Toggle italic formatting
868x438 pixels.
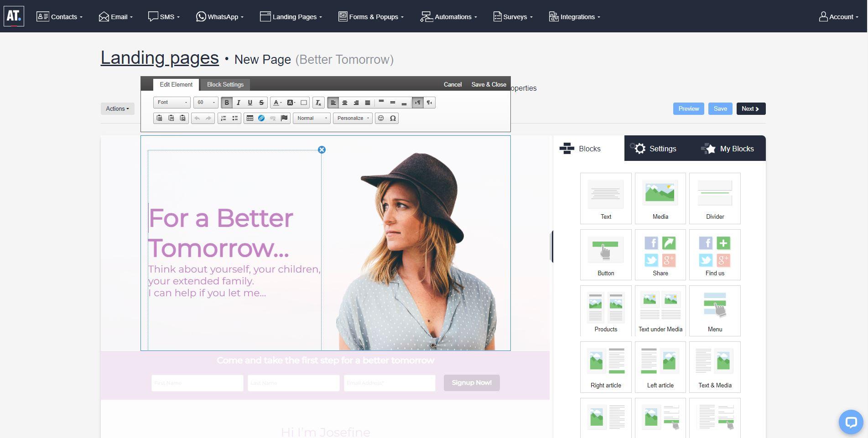point(238,103)
